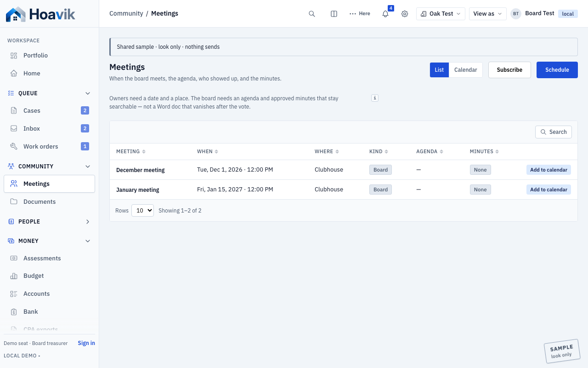
Task: Click the info 'i' icon beside description
Action: [x=375, y=98]
